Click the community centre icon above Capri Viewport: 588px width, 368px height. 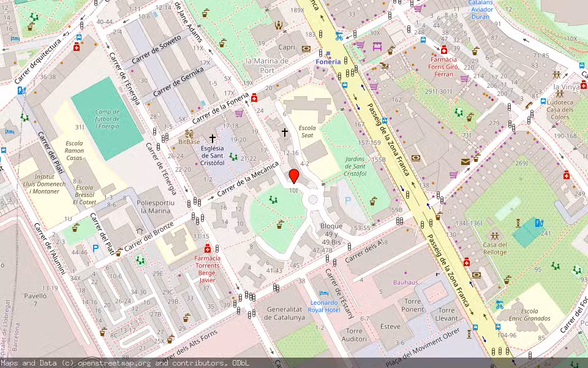pyautogui.click(x=278, y=25)
